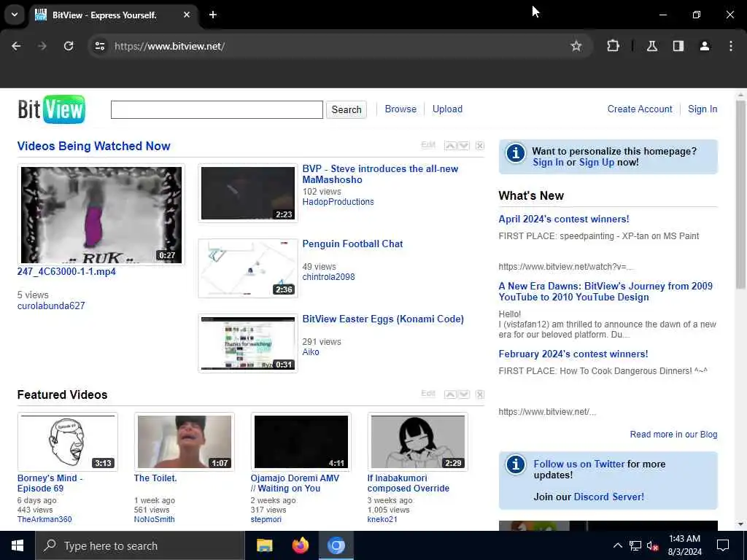
Task: Edit Featured Videos section
Action: 428,393
